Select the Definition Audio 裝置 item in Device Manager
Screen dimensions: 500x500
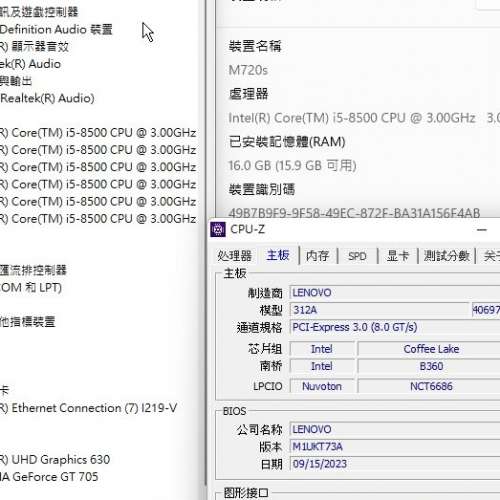coord(56,29)
